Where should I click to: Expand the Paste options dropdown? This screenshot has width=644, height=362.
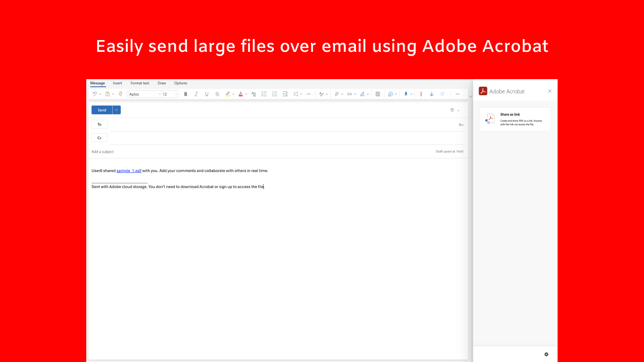[113, 94]
